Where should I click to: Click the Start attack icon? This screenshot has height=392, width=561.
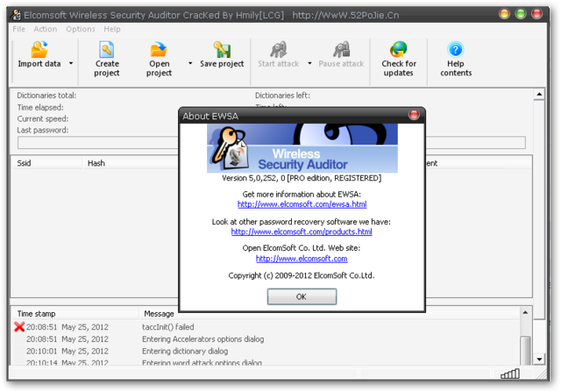point(279,49)
